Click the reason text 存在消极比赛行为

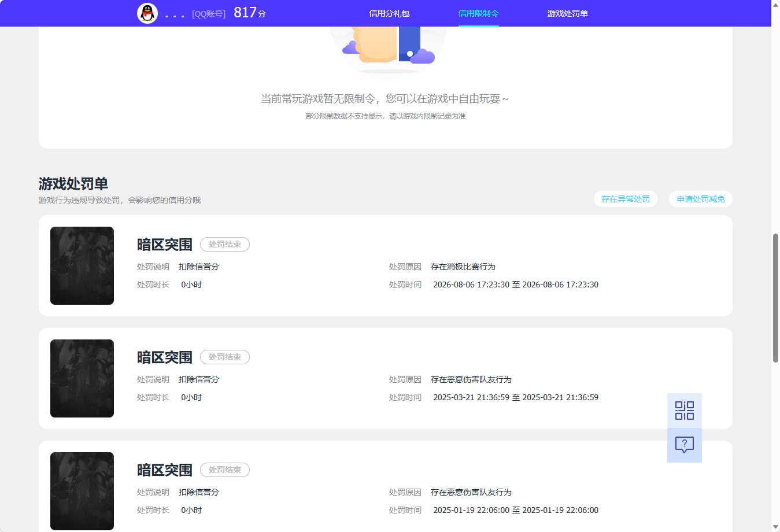[x=463, y=267]
